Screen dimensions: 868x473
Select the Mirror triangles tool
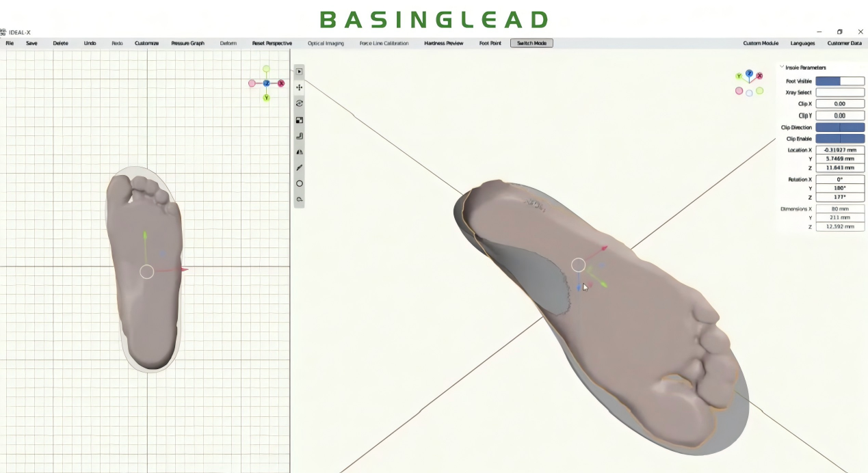click(300, 152)
